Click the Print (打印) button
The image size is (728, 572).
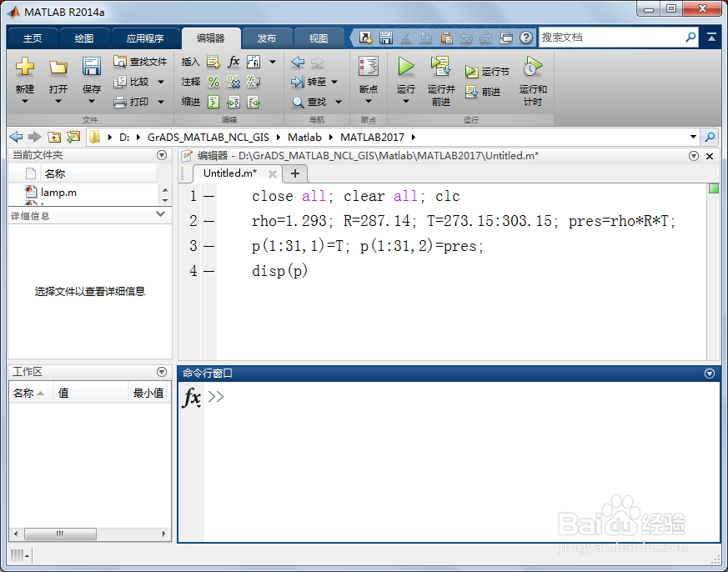132,102
